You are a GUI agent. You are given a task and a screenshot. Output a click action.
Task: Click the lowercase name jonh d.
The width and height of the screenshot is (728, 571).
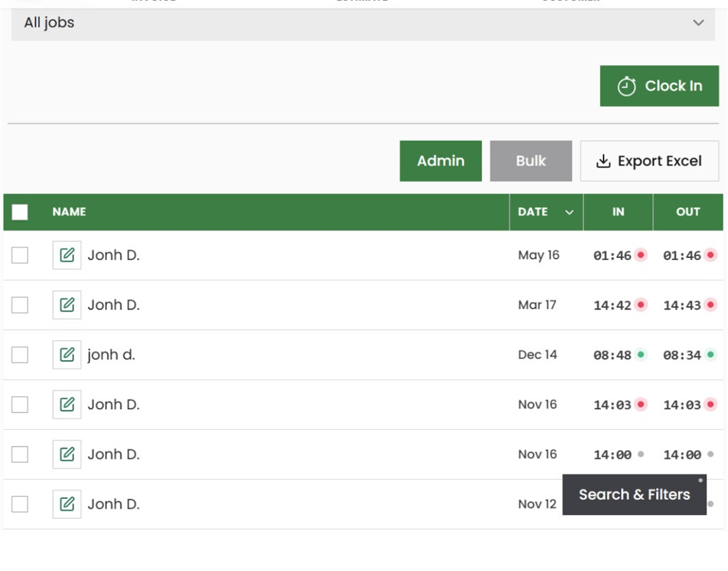click(x=112, y=355)
